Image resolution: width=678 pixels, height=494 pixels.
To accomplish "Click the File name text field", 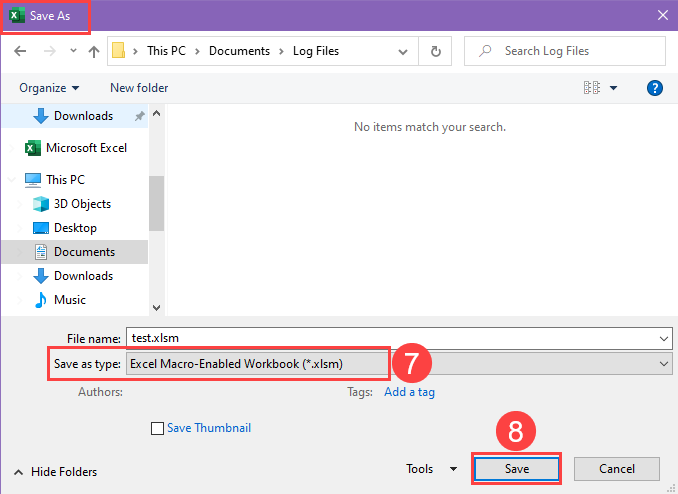I will coord(399,338).
